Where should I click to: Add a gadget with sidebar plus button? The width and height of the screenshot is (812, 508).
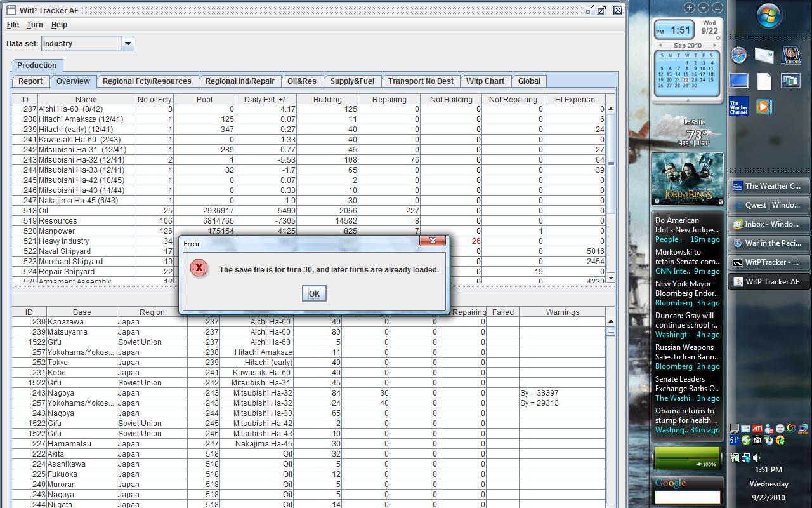coord(690,8)
